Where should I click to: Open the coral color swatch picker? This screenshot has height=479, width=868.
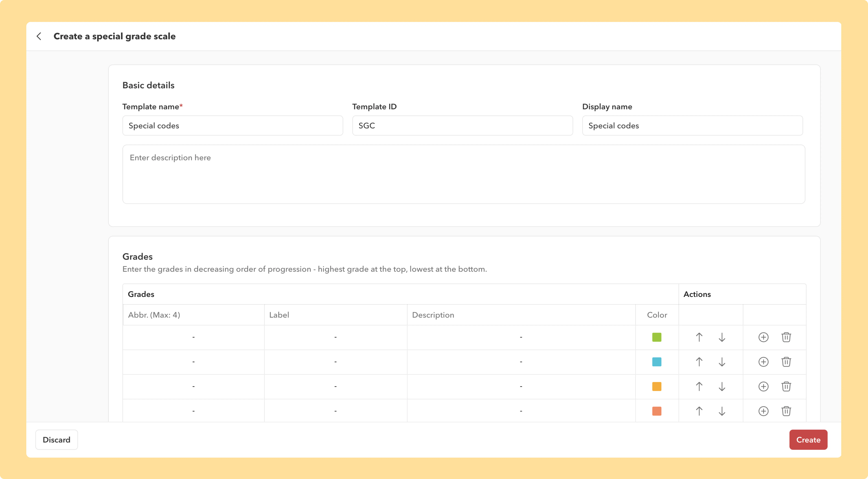point(657,411)
